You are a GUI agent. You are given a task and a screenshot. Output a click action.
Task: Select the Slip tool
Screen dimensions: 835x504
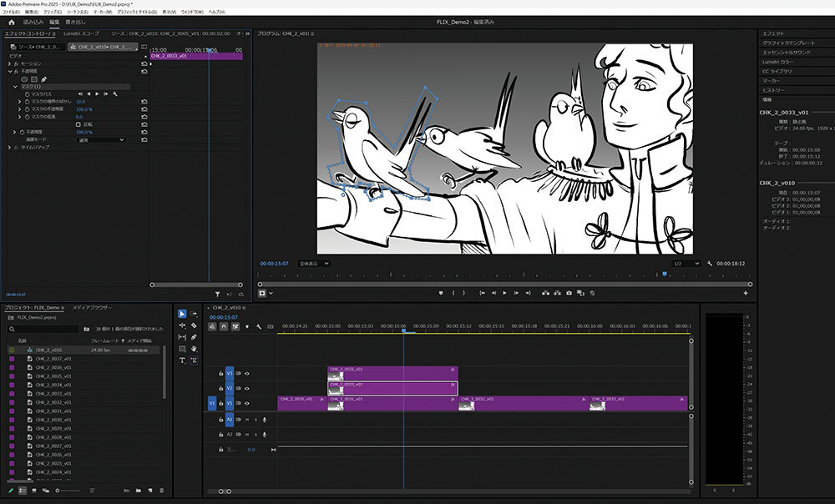tap(182, 337)
